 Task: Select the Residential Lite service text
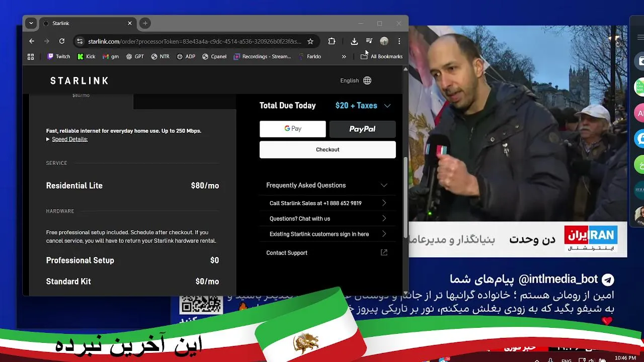(x=74, y=186)
